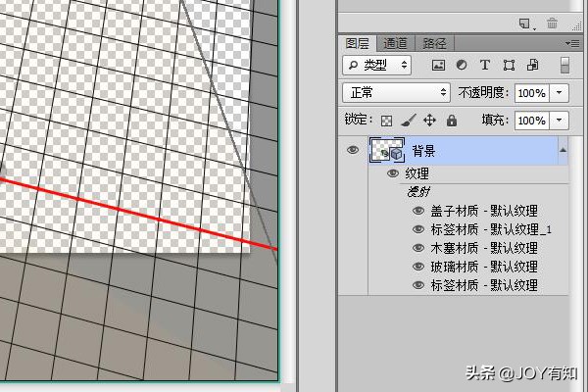The width and height of the screenshot is (588, 392).
Task: Toggle the layer filtering switch
Action: tap(564, 65)
